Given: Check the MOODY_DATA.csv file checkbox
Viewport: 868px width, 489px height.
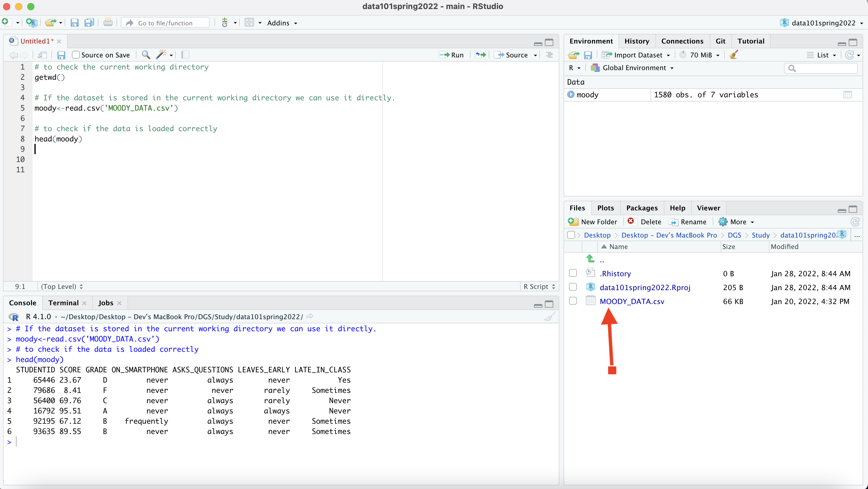Looking at the screenshot, I should [573, 301].
